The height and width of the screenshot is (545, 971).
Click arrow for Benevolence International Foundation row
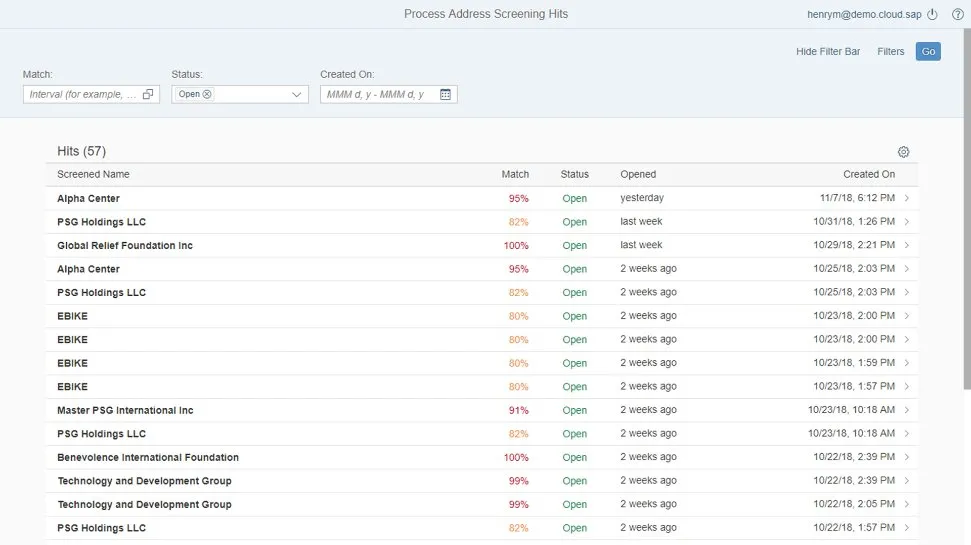[906, 457]
